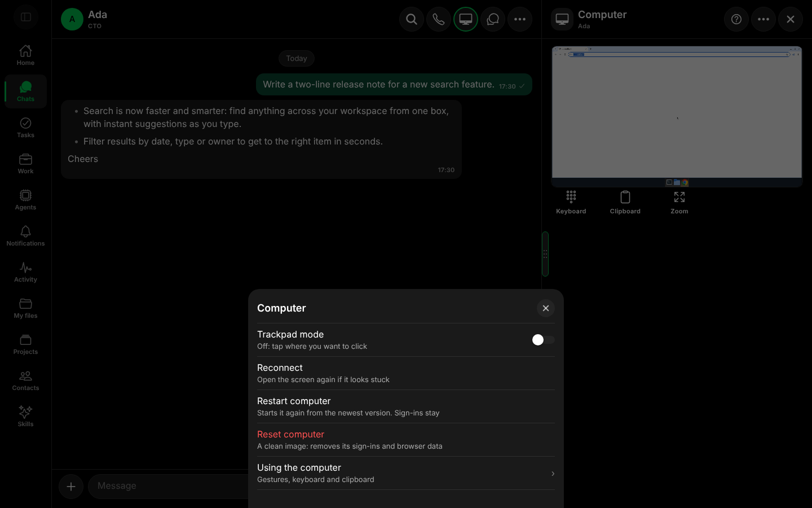The height and width of the screenshot is (508, 812).
Task: Search in the Ada chat
Action: pyautogui.click(x=412, y=19)
